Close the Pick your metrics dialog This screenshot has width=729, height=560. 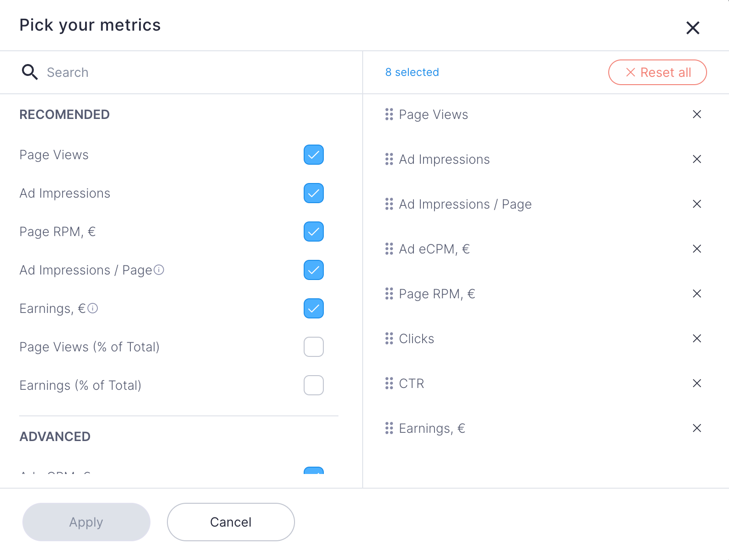[x=693, y=28]
